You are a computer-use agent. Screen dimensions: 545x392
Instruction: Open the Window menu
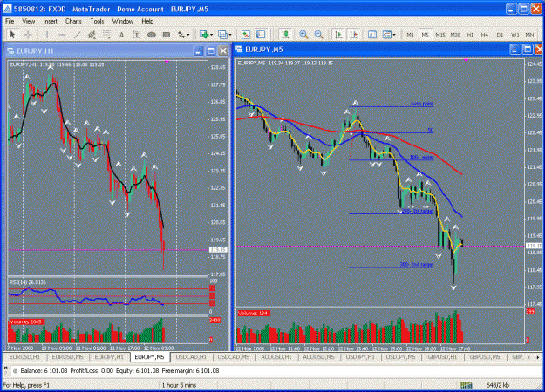tap(123, 21)
